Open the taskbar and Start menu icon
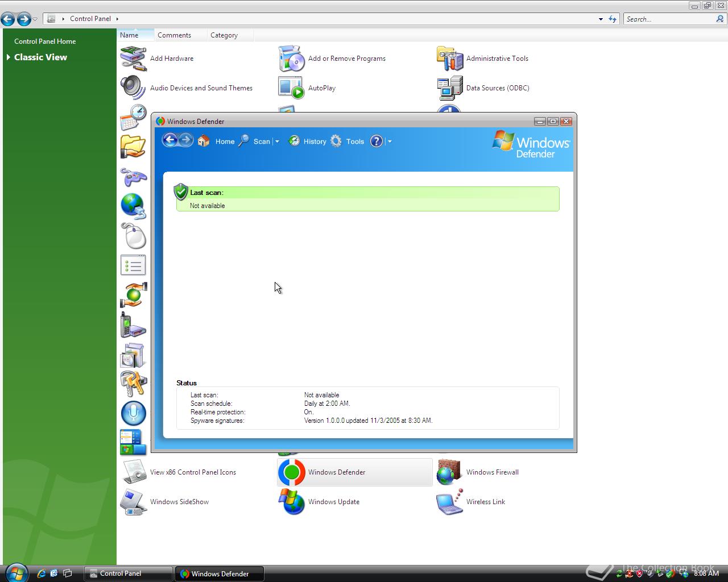Viewport: 728px width, 582px height. [x=134, y=442]
